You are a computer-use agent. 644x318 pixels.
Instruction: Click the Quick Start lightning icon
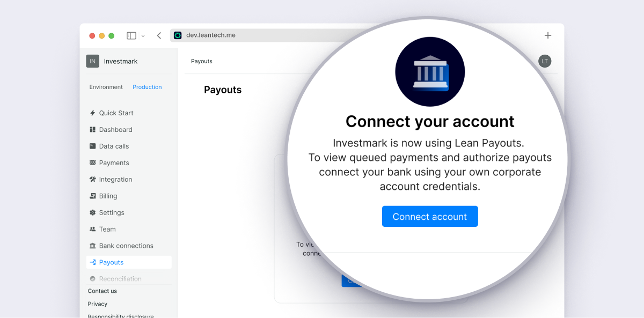click(93, 113)
